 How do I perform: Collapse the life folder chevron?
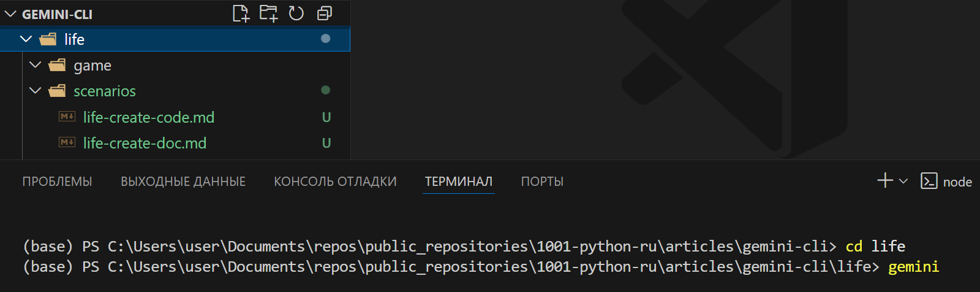click(26, 39)
